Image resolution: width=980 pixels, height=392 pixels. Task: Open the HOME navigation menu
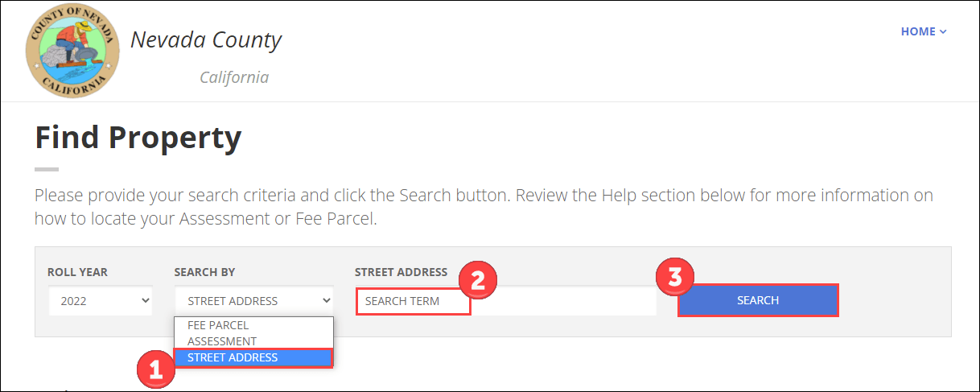coord(924,31)
